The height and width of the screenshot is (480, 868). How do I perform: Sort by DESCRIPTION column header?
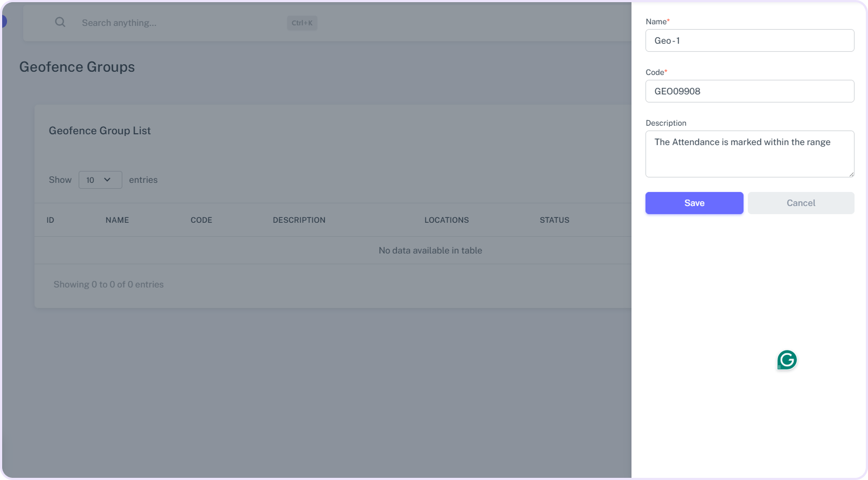point(298,220)
